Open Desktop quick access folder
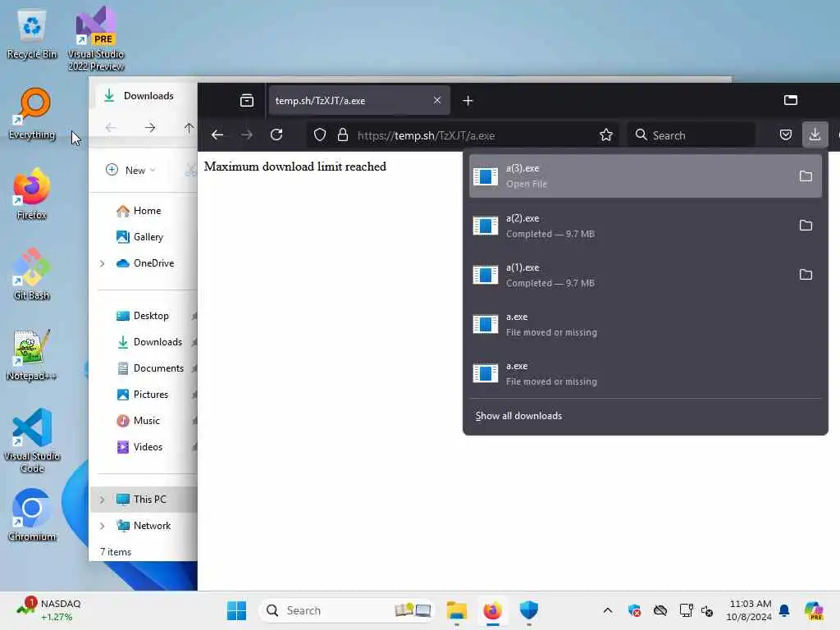 (x=151, y=316)
